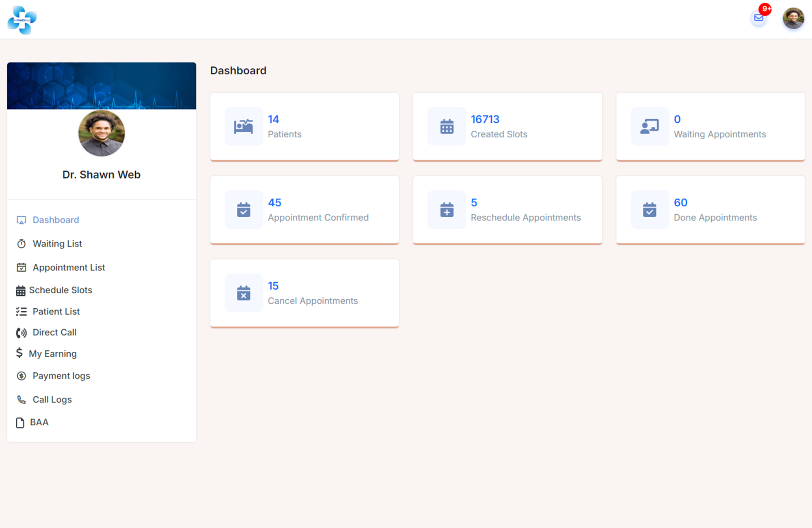Click the BAA document icon
Screen dimensions: 812x528
(x=20, y=422)
